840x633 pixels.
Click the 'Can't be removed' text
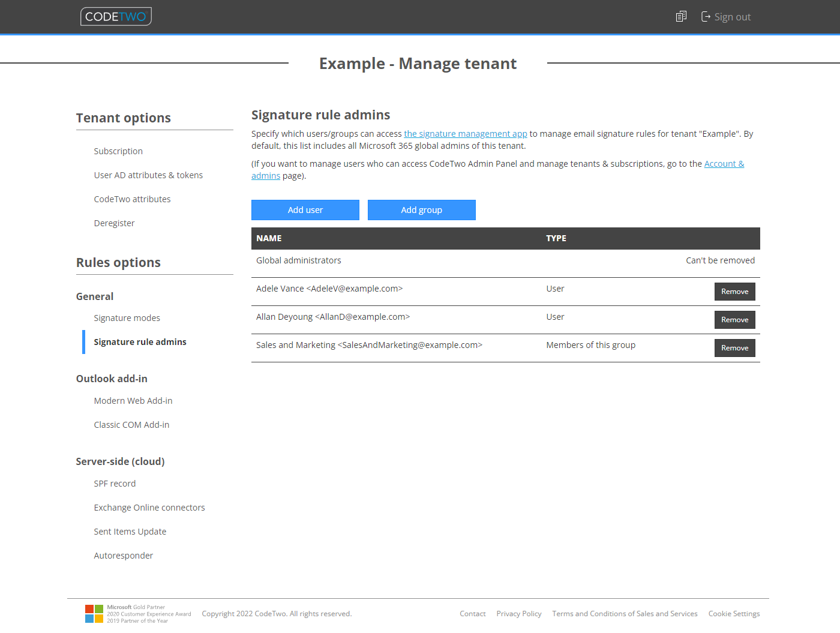(721, 260)
